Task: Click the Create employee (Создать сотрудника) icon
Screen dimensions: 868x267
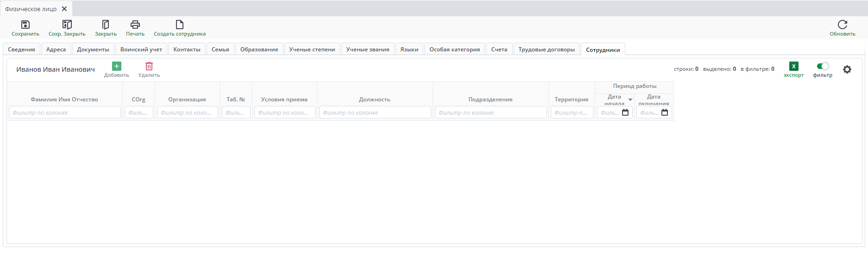Action: [180, 25]
